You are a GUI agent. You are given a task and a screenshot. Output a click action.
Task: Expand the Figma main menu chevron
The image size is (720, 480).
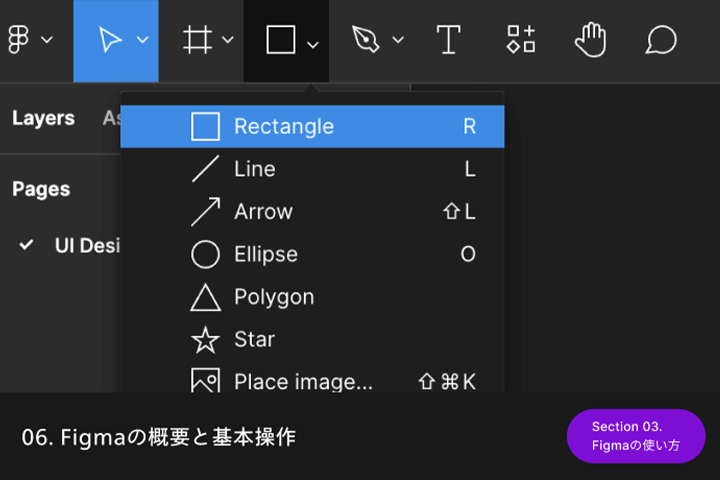pos(47,40)
